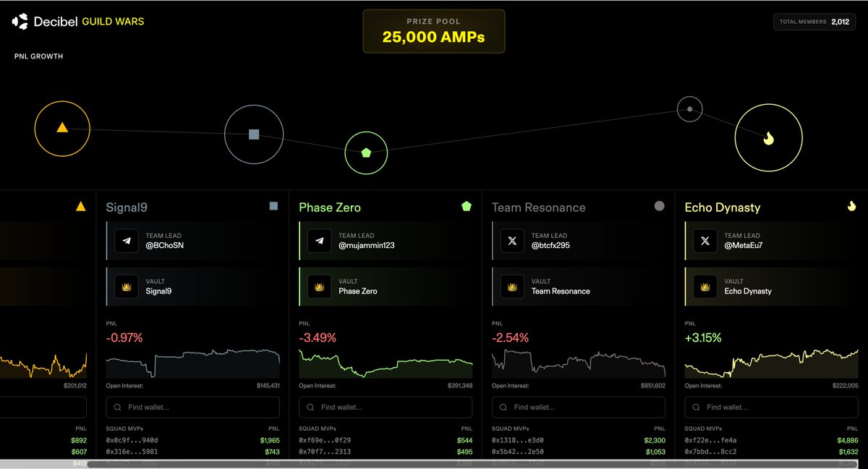
Task: Click the -2.54% PNL value
Action: pyautogui.click(x=511, y=337)
